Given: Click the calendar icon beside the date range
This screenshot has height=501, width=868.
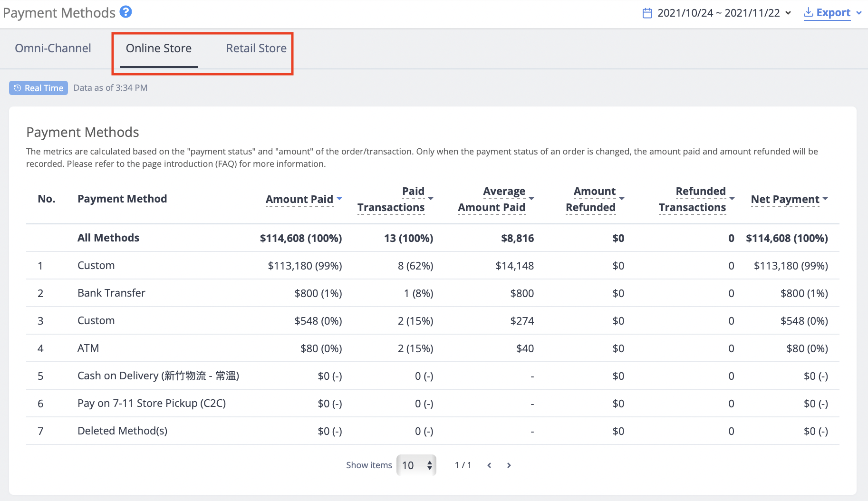Looking at the screenshot, I should tap(647, 13).
